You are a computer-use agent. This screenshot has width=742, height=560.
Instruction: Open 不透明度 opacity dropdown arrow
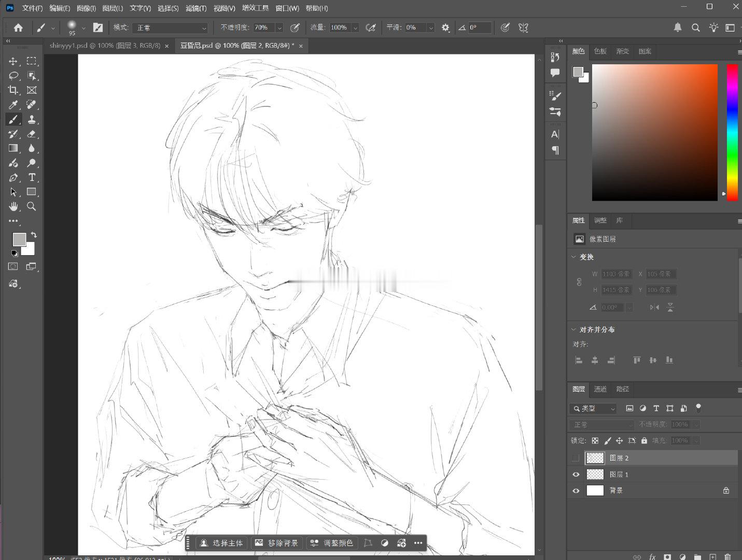pyautogui.click(x=279, y=28)
